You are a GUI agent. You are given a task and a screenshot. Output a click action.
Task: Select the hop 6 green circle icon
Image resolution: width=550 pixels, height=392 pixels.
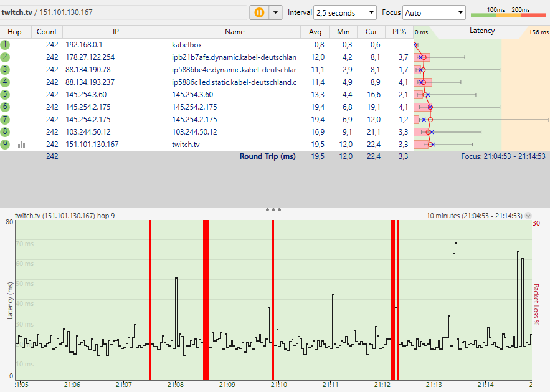pos(6,107)
